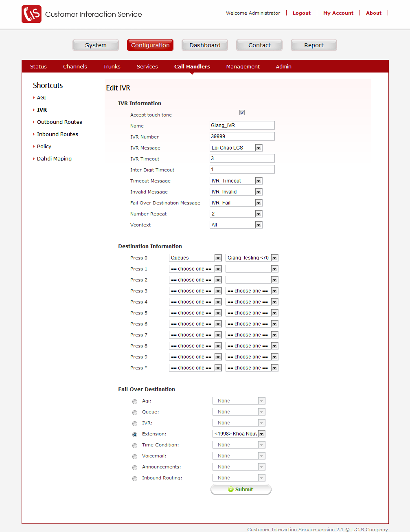The image size is (410, 532).
Task: Open the Channels submenu
Action: 75,66
